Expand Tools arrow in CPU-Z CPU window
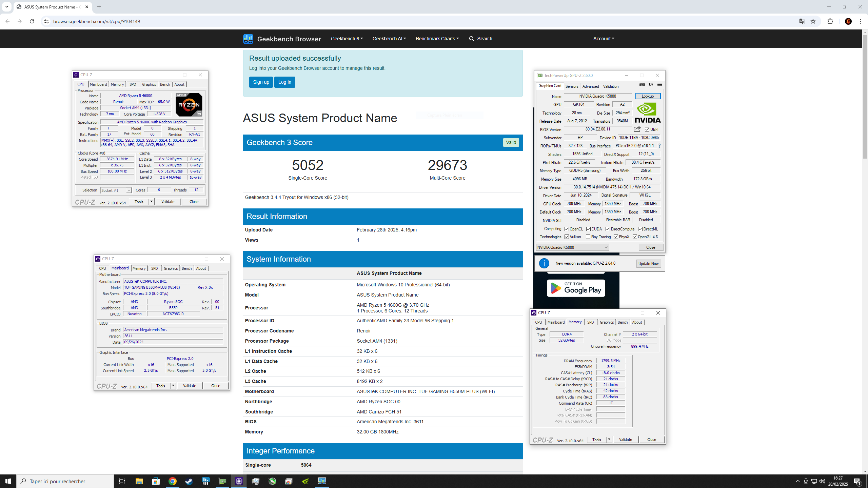This screenshot has height=488, width=868. pyautogui.click(x=151, y=202)
